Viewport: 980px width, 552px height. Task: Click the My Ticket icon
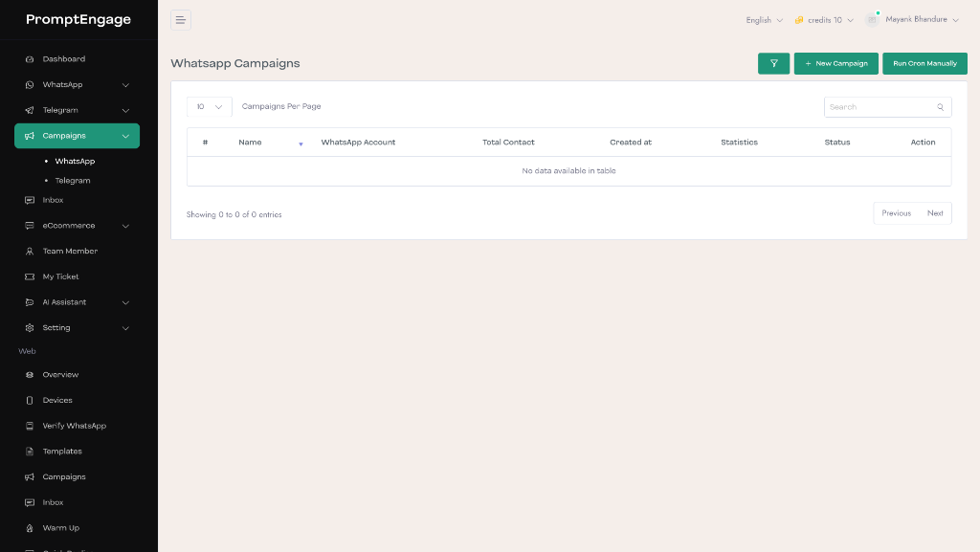pos(30,277)
